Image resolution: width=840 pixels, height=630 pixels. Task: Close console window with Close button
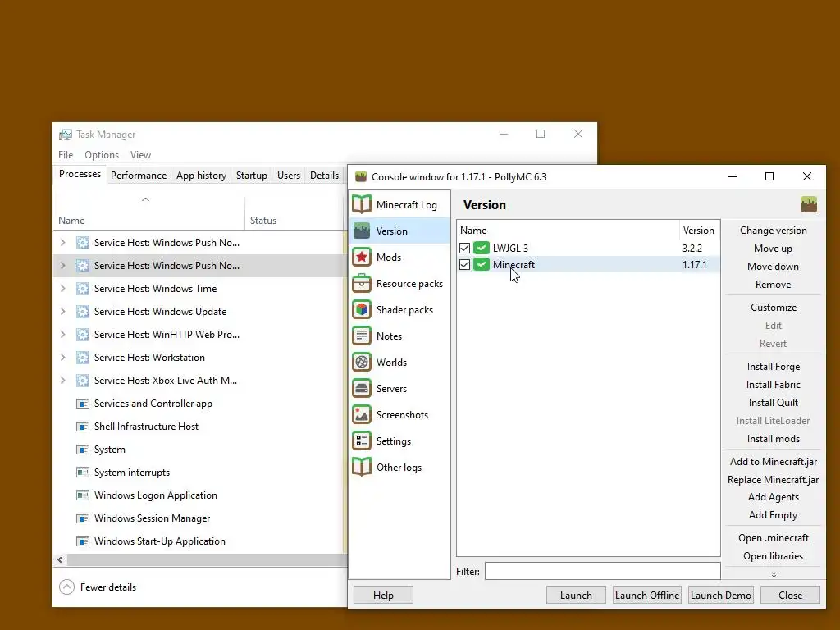790,596
